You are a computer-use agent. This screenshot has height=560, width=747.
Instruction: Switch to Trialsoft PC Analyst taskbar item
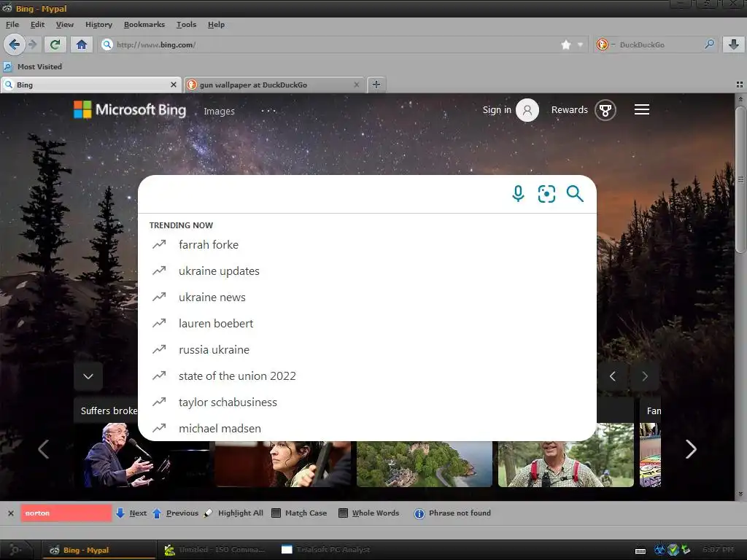[326, 550]
